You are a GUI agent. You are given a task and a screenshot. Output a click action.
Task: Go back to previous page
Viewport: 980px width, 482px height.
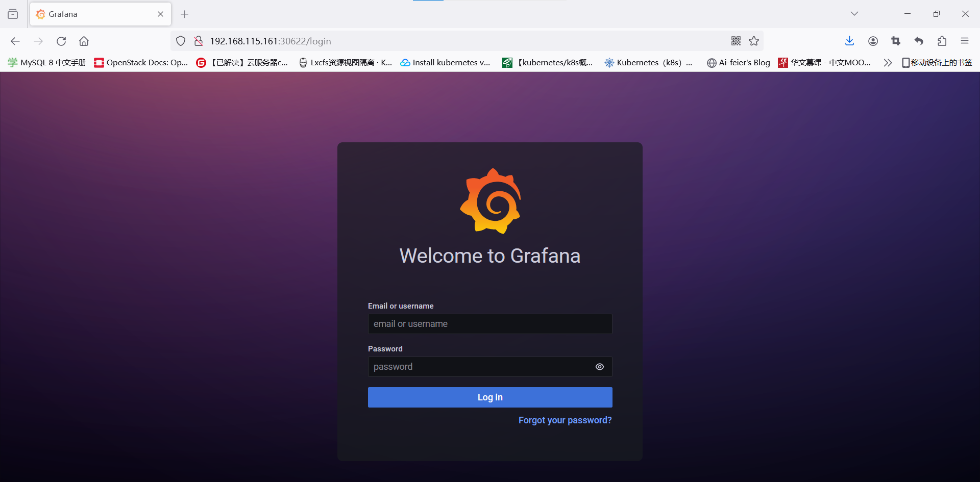[x=15, y=41]
